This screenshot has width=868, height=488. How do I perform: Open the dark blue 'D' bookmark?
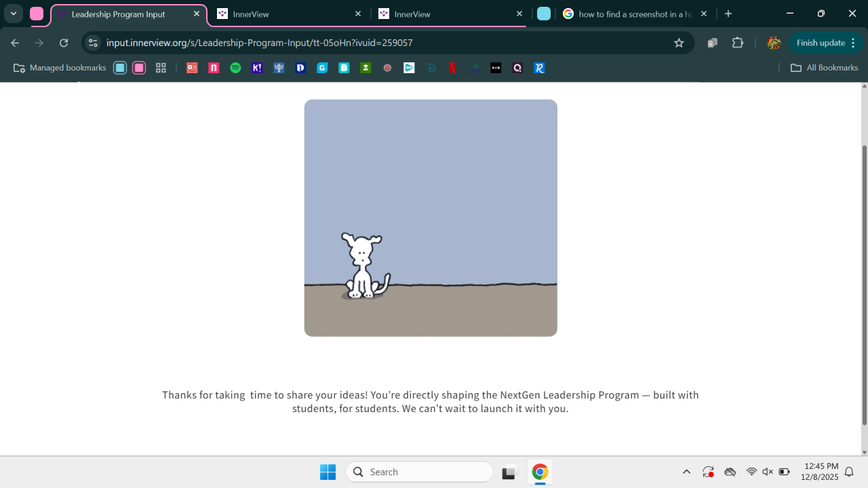click(300, 68)
